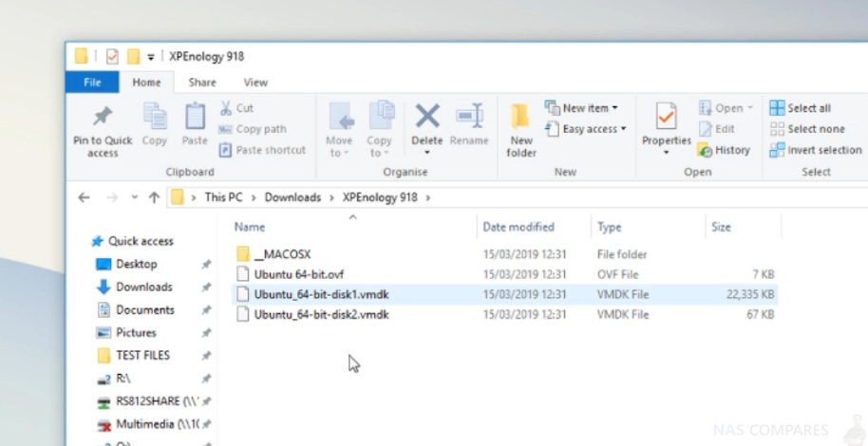
Task: Click XPEnology 918 in address breadcrumb
Action: click(380, 197)
